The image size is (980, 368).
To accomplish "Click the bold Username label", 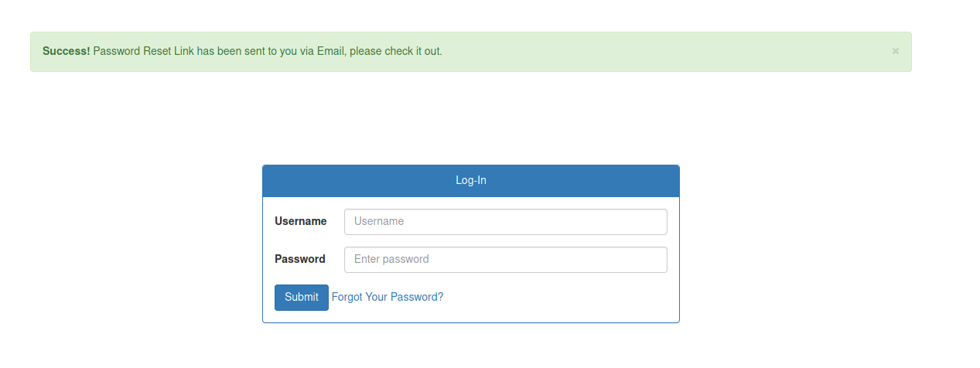I will tap(300, 221).
